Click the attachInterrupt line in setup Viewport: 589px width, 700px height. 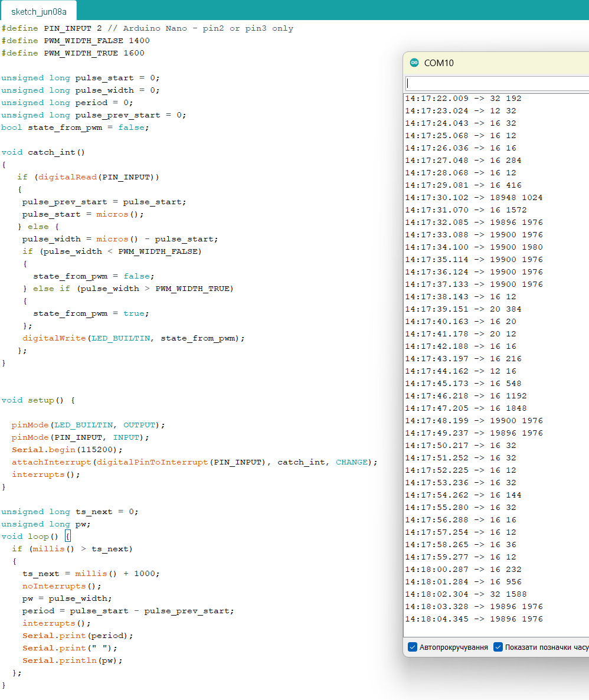pyautogui.click(x=195, y=462)
